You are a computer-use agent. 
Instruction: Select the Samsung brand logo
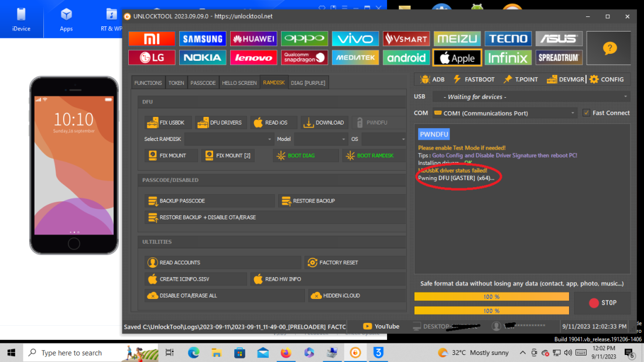203,39
